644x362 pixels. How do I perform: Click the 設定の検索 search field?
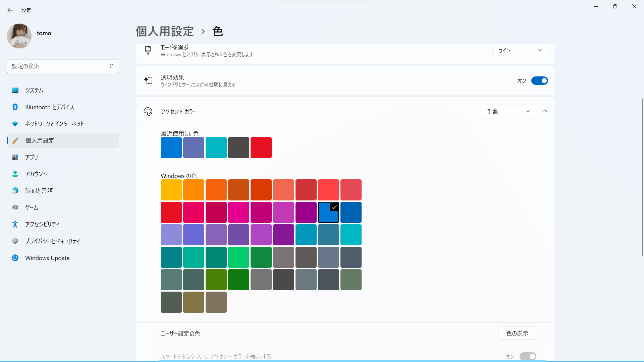tap(57, 66)
